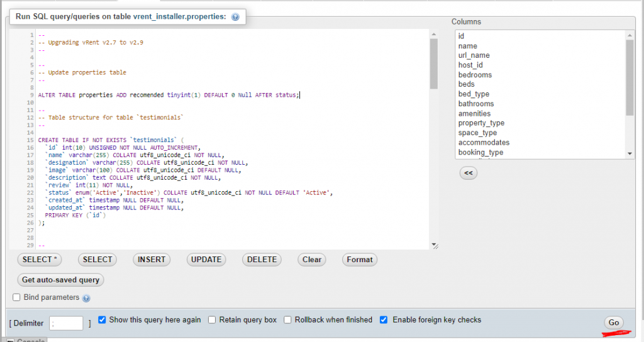Select host_id in Columns list

tap(470, 65)
